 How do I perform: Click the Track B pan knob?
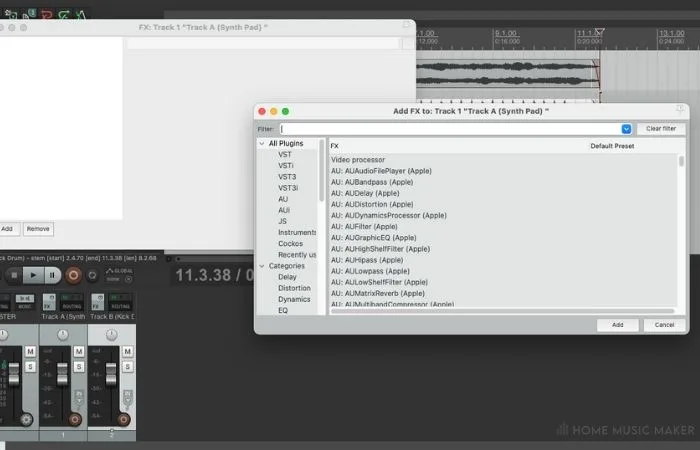[112, 334]
